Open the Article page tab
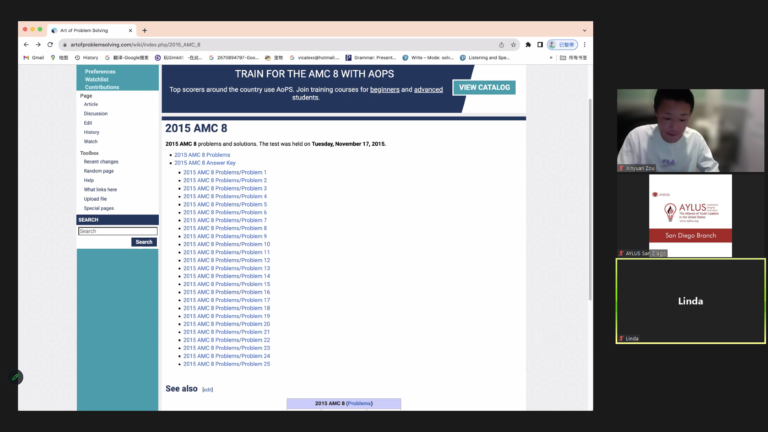Viewport: 768px width, 432px height. point(91,104)
